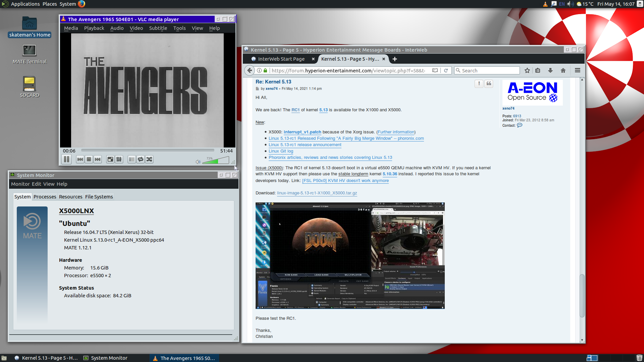The width and height of the screenshot is (644, 362).
Task: Open VLC Audio menu
Action: (117, 28)
